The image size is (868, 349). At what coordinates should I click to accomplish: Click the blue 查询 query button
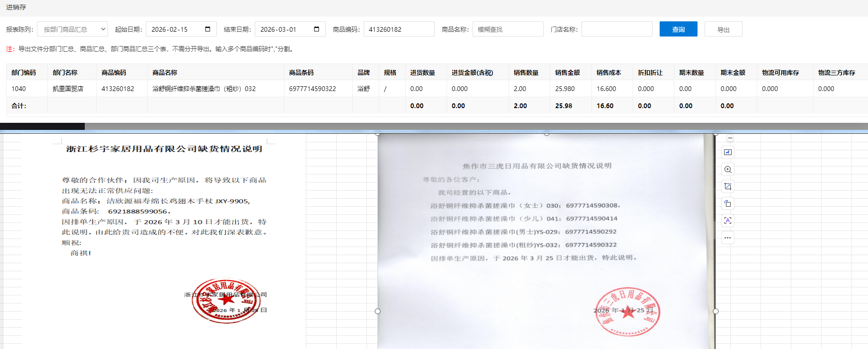pos(678,29)
